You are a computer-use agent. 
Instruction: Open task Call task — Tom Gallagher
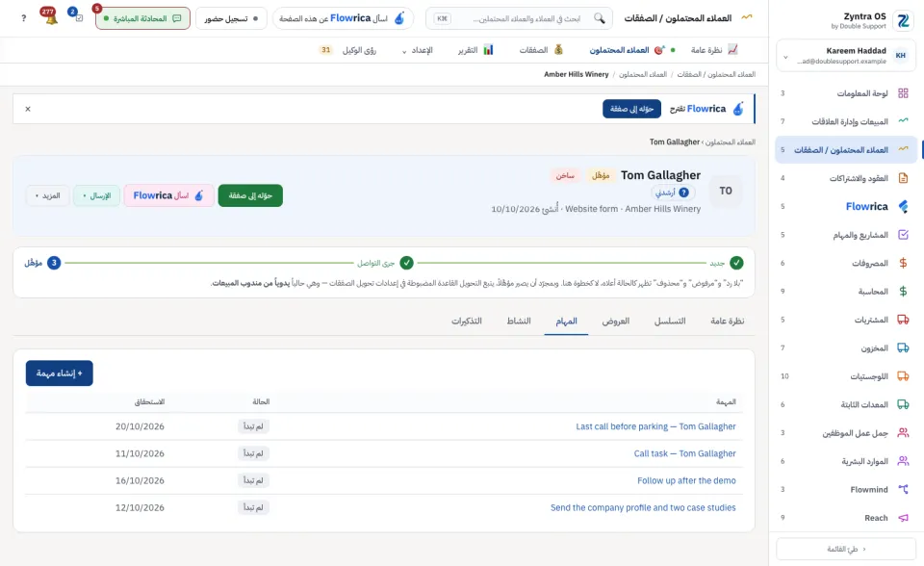pyautogui.click(x=684, y=453)
